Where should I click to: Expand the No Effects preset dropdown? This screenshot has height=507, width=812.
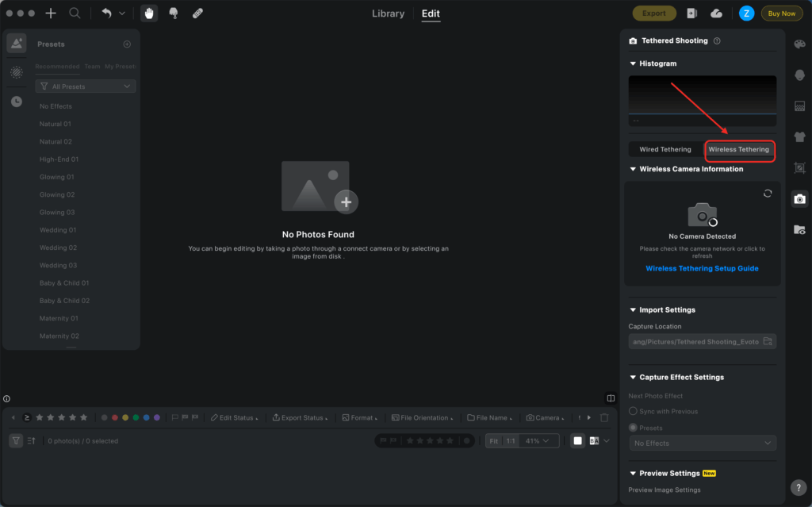(x=702, y=444)
